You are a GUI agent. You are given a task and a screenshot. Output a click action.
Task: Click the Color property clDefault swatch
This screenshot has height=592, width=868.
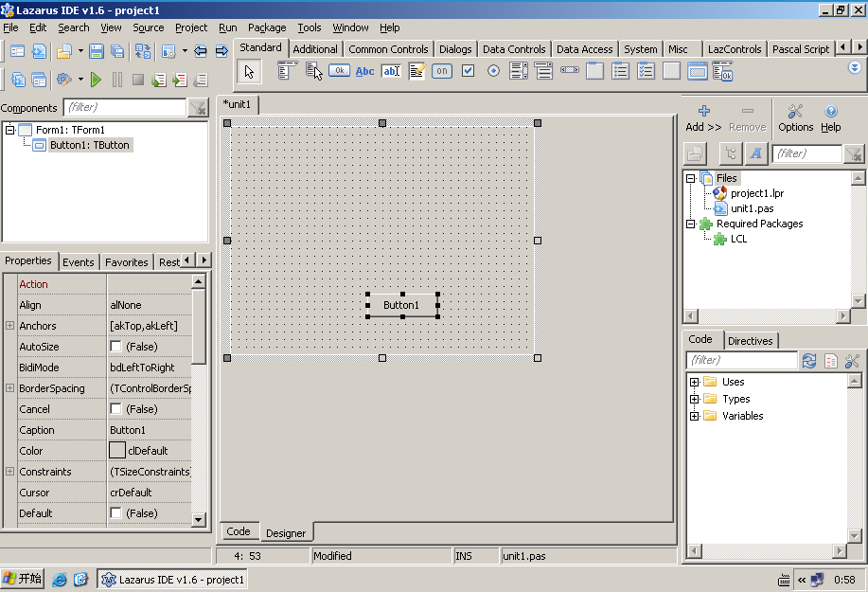[117, 450]
